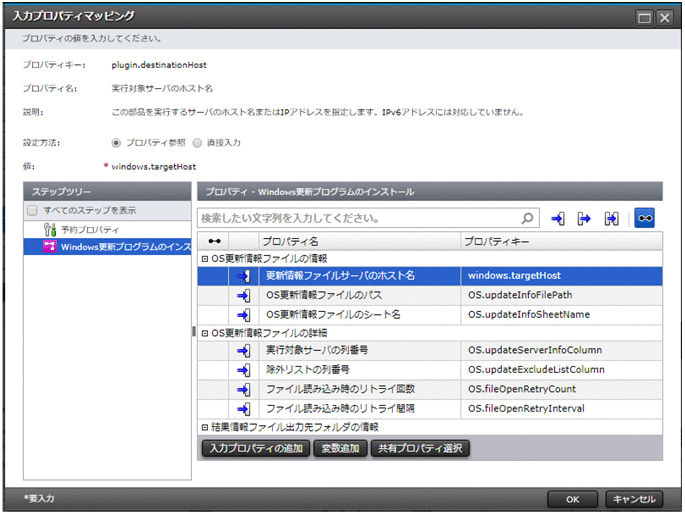Collapse 結果情報ファイル出力先フォルダの情報 group
Image resolution: width=685 pixels, height=515 pixels.
204,427
